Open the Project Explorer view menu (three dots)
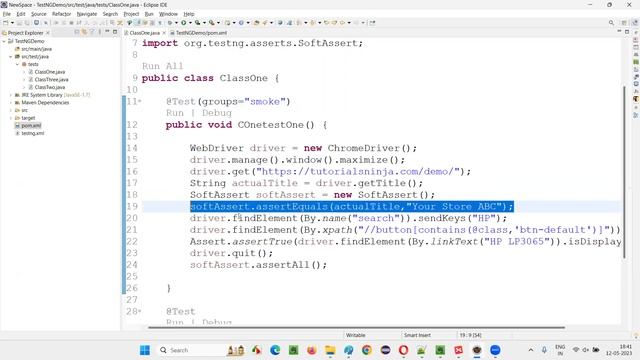This screenshot has height=360, width=640. pos(100,32)
